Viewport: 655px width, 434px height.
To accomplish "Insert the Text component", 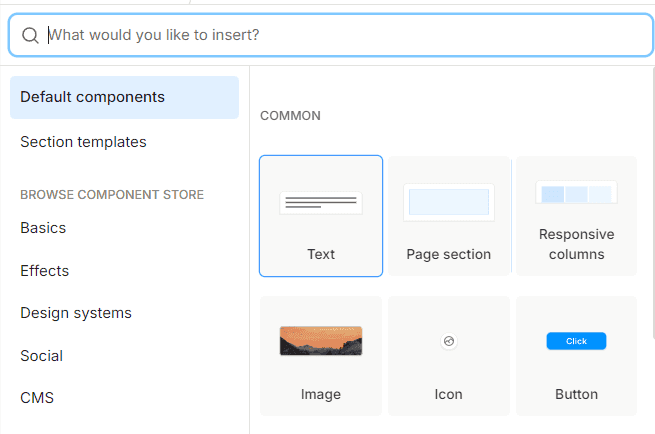I will pyautogui.click(x=321, y=216).
